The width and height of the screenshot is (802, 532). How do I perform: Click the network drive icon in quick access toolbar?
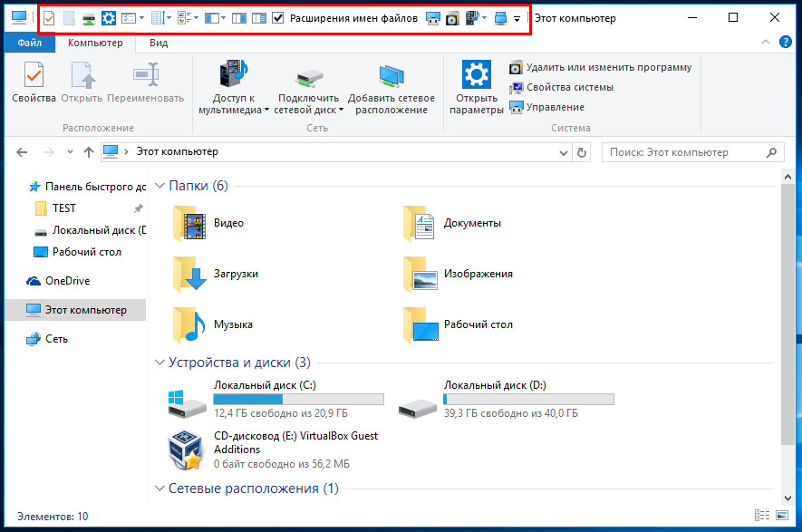pyautogui.click(x=89, y=19)
